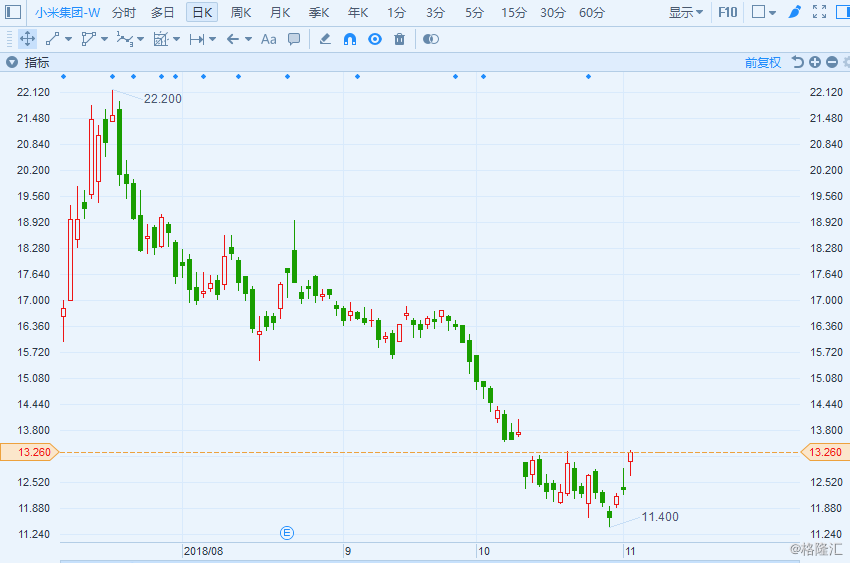
Task: Select the line segment drawing tool
Action: 53,39
